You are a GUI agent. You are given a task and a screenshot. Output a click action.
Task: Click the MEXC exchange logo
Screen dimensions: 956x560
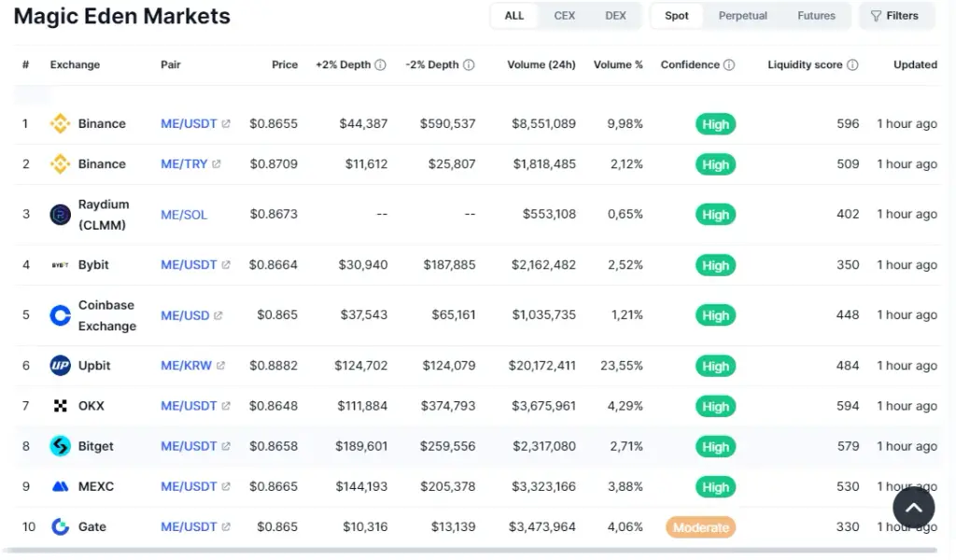[x=60, y=486]
